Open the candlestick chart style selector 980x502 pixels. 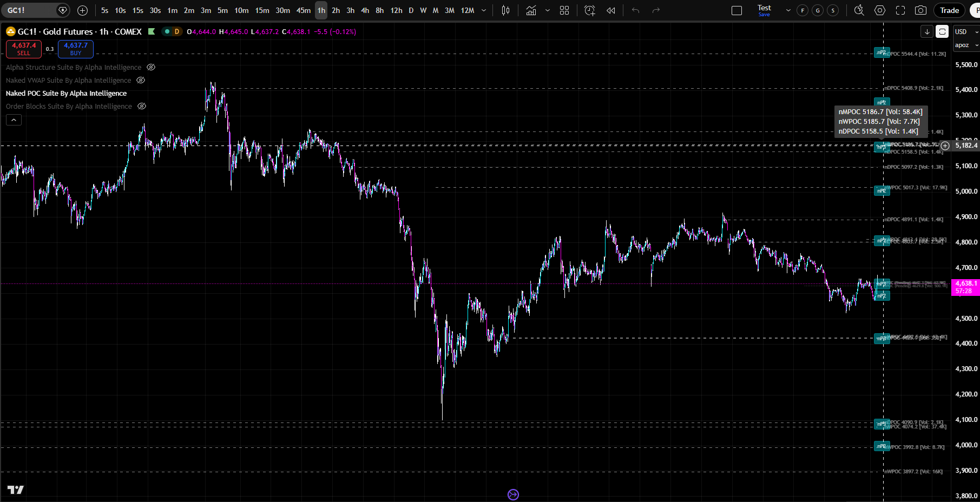click(505, 10)
